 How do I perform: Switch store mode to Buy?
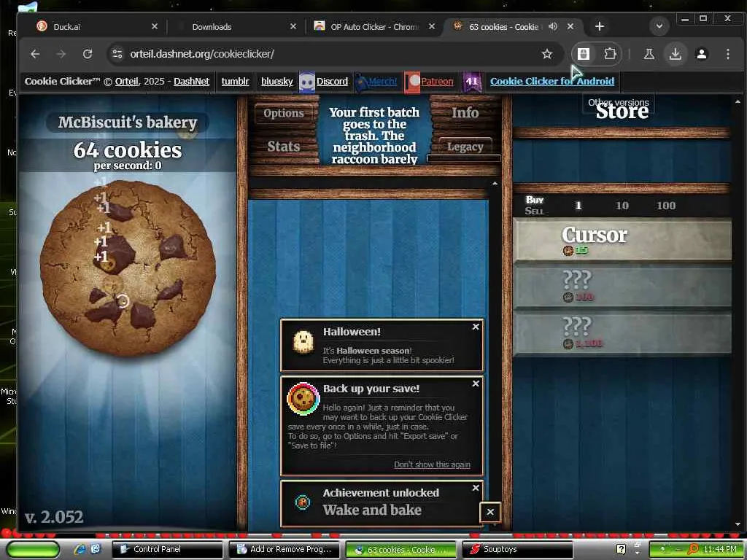tap(535, 200)
